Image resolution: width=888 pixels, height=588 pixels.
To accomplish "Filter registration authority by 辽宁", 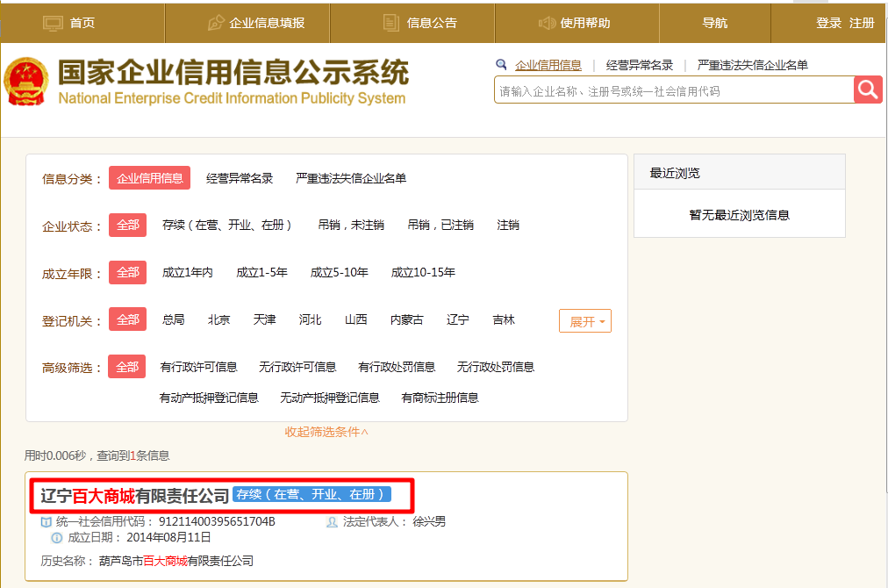I will click(x=457, y=319).
